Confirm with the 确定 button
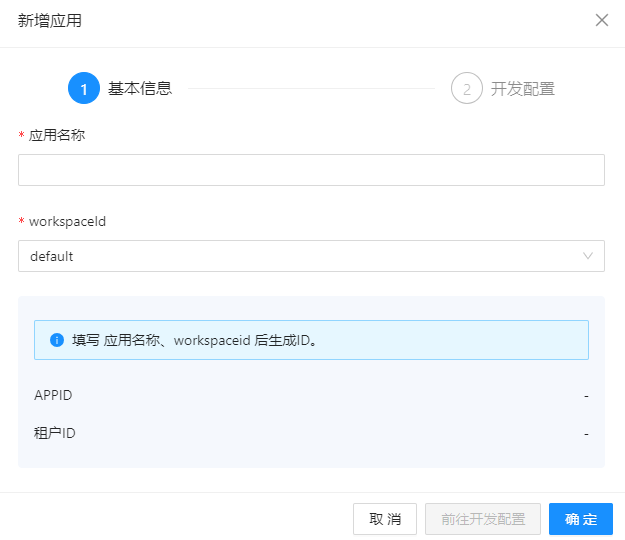 (581, 518)
